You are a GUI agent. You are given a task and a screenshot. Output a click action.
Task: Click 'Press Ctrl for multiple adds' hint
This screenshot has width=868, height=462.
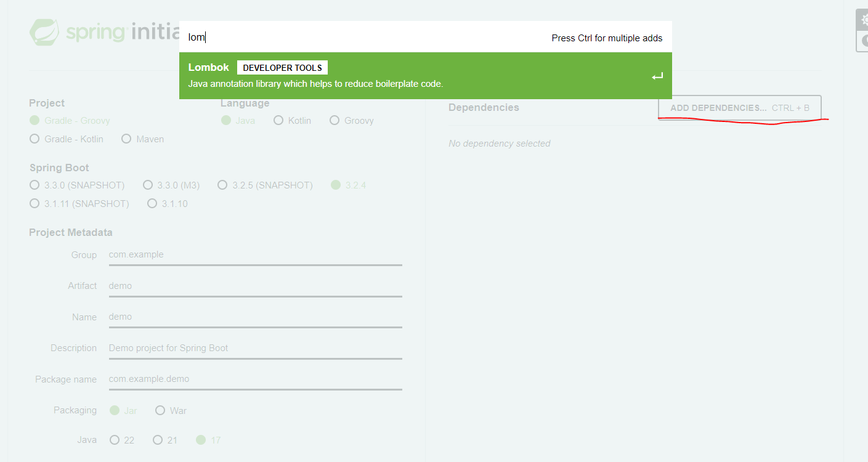coord(607,38)
